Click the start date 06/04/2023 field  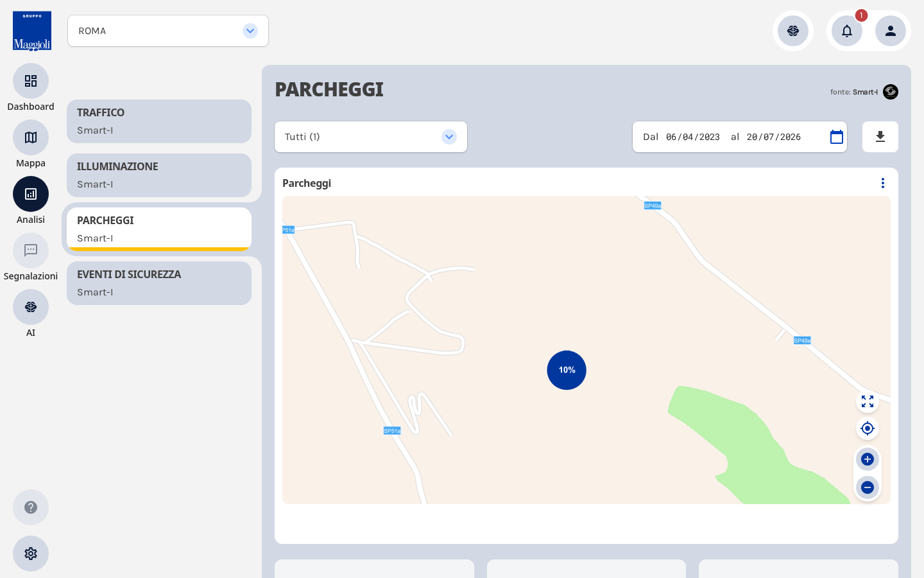click(x=693, y=137)
